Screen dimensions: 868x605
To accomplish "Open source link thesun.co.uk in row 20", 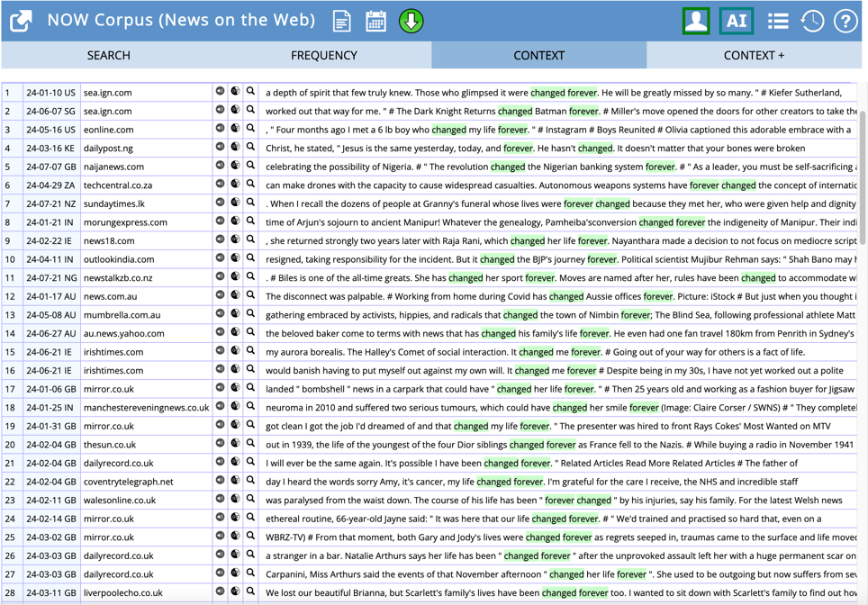I will pos(110,445).
